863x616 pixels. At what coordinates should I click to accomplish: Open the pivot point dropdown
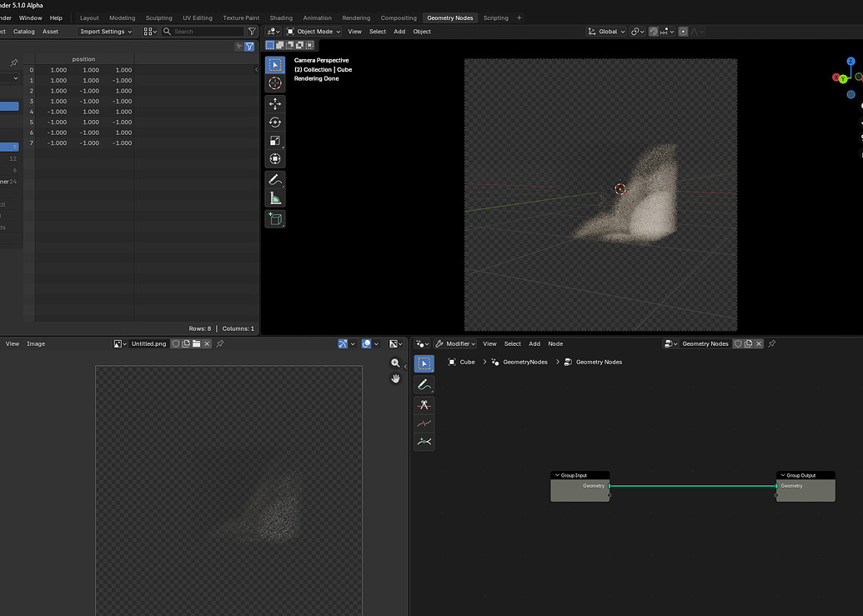[637, 32]
